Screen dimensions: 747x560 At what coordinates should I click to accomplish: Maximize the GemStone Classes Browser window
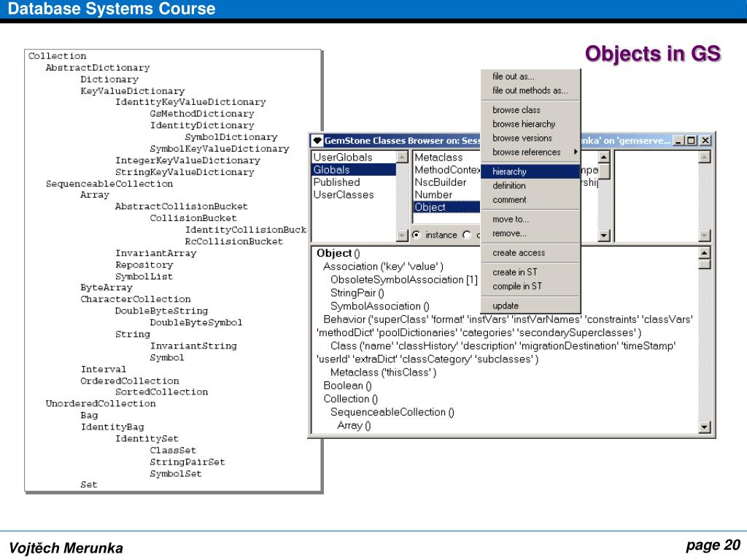(691, 141)
